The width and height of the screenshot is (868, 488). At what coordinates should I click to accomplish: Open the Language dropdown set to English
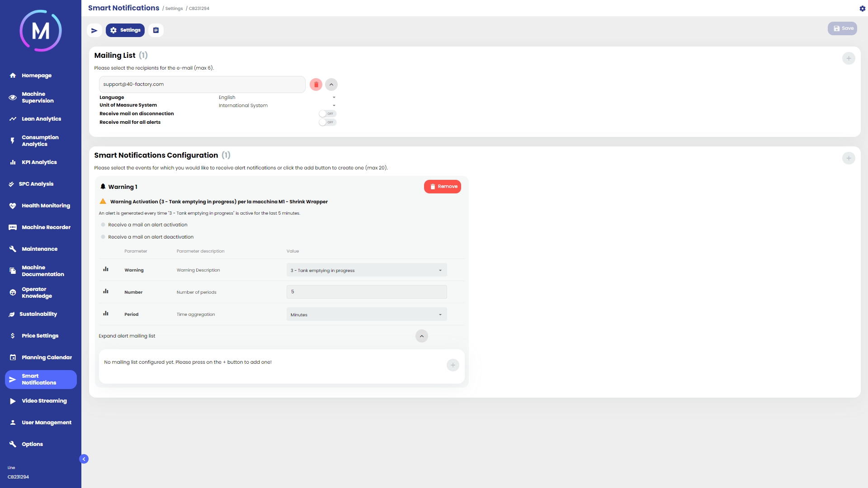tap(277, 98)
